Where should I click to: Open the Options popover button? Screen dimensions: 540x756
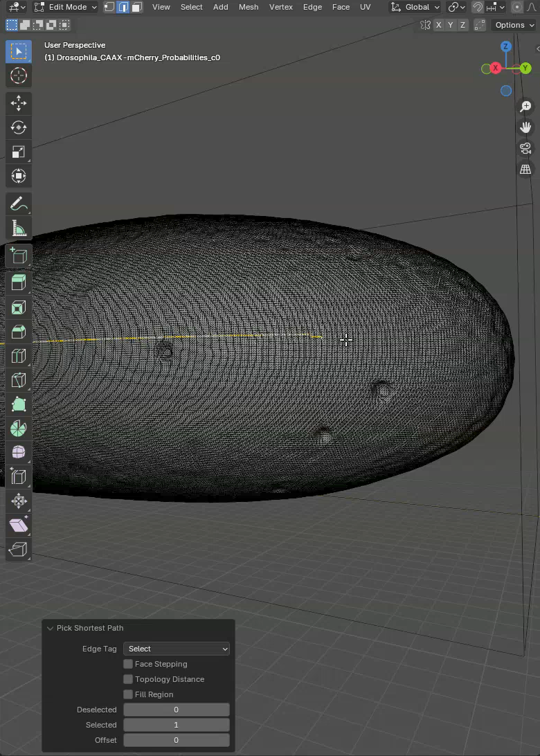click(x=514, y=25)
